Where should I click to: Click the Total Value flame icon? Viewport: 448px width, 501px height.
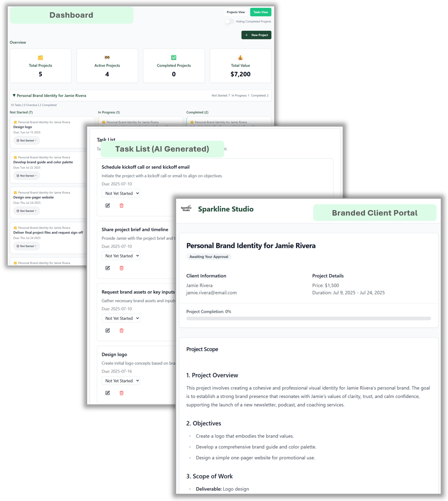pos(240,57)
